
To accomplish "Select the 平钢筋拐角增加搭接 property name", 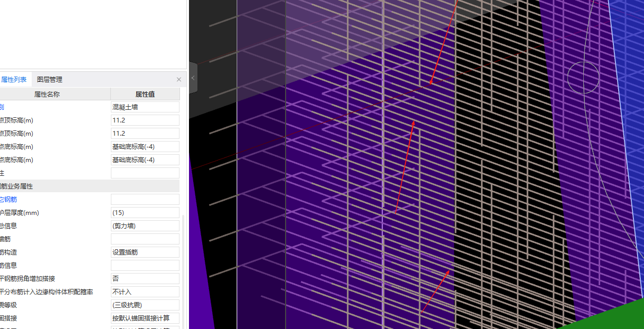I will pos(27,278).
